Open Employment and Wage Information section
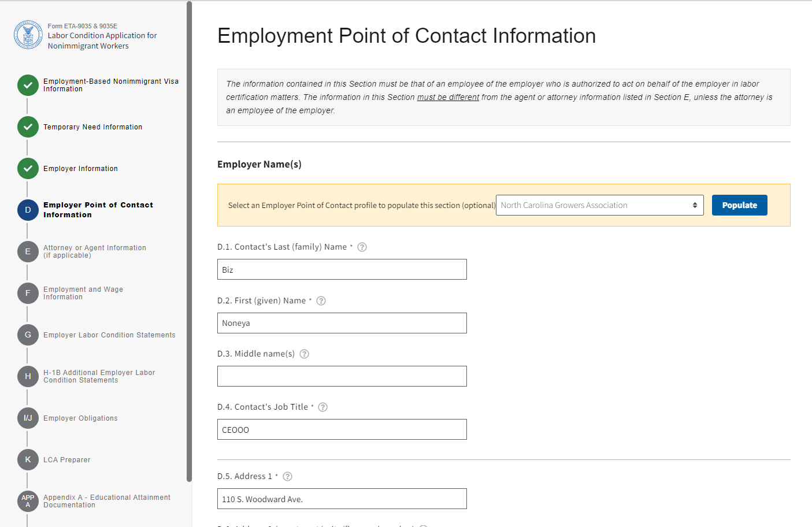812x527 pixels. 83,293
